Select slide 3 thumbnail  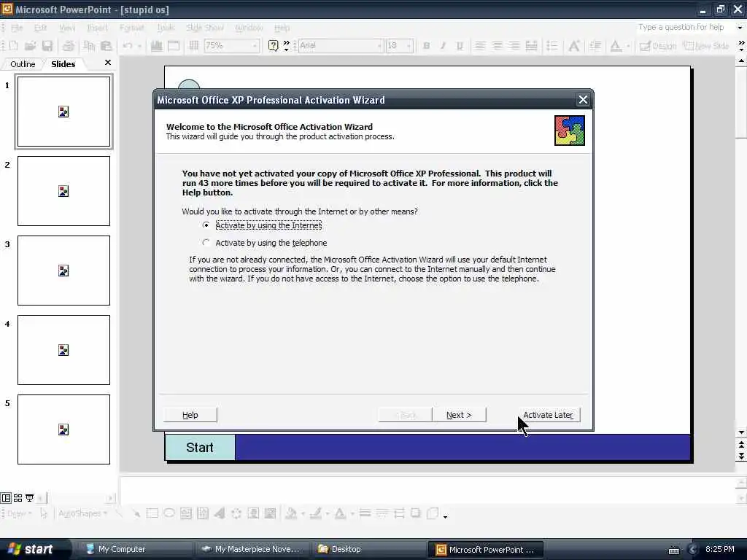click(x=64, y=271)
